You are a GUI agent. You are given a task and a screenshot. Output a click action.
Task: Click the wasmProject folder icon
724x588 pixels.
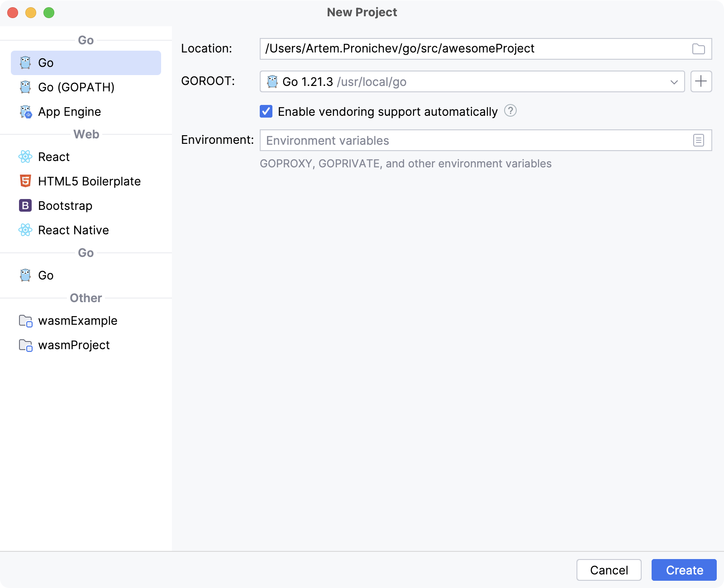26,345
